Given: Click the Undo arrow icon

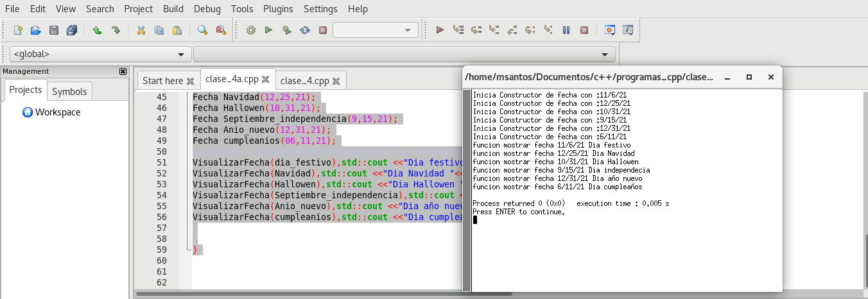Looking at the screenshot, I should [97, 30].
